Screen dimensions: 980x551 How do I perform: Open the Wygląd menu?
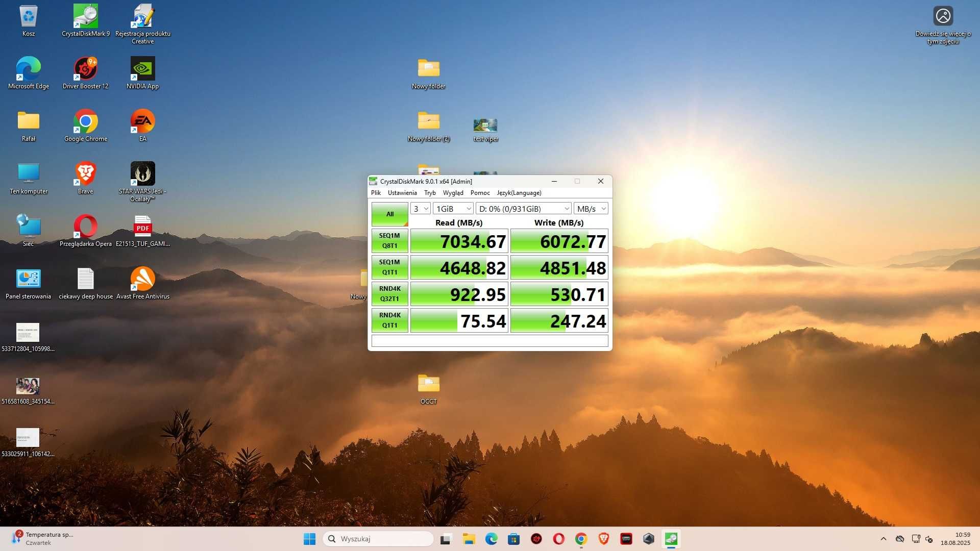[453, 193]
